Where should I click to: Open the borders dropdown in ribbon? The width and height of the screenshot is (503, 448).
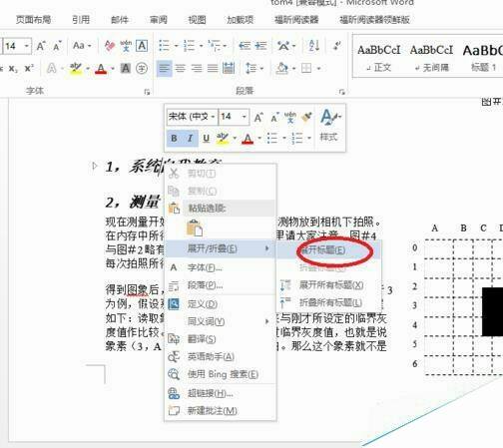(x=318, y=69)
